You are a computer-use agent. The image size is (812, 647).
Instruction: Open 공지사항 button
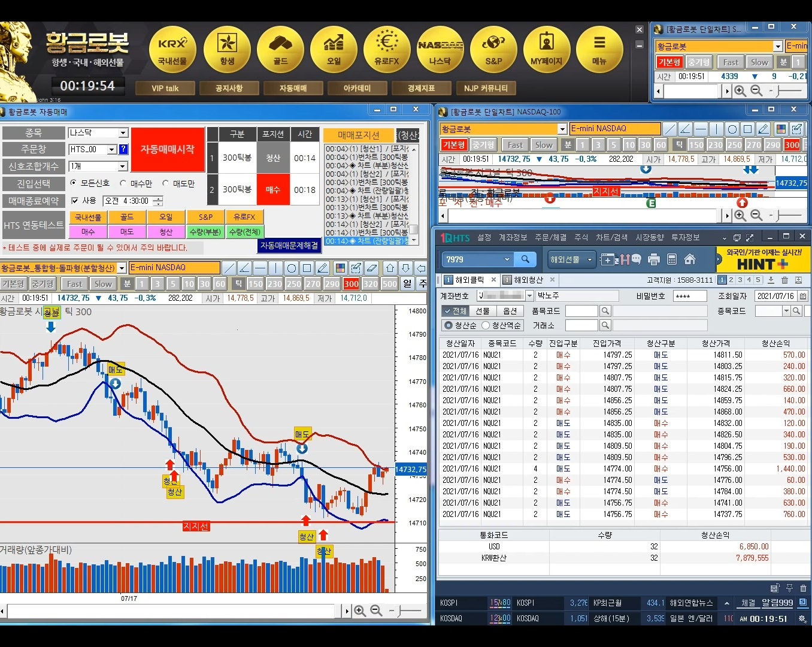[x=229, y=88]
